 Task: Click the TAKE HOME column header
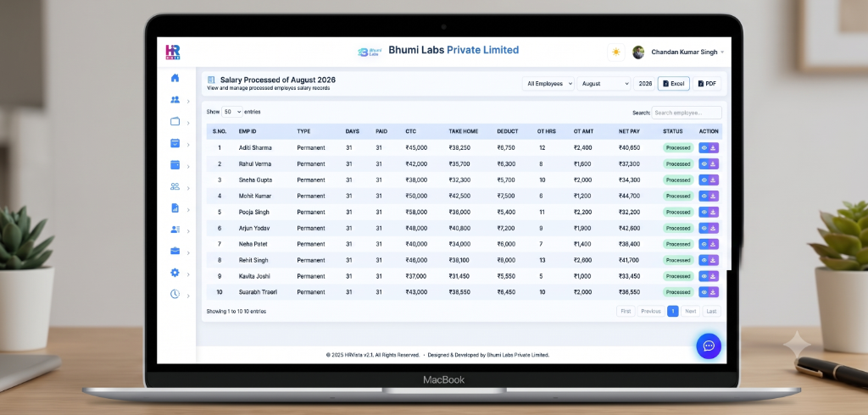click(464, 131)
